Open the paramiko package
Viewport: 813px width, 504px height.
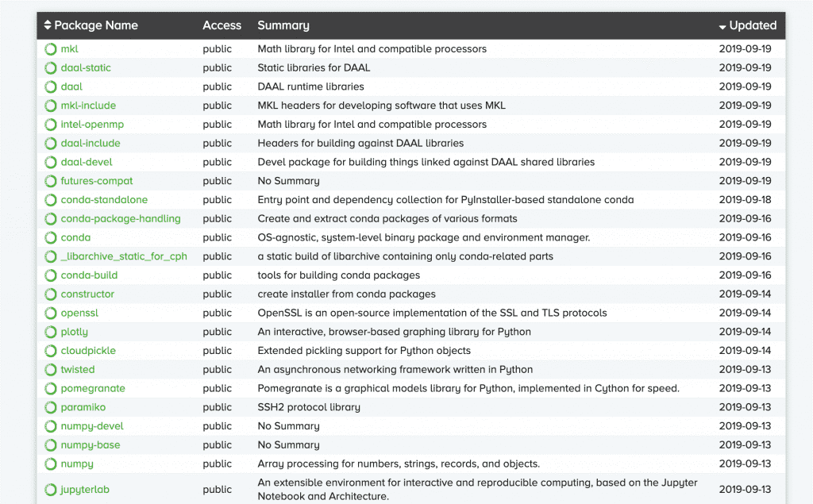click(x=83, y=407)
